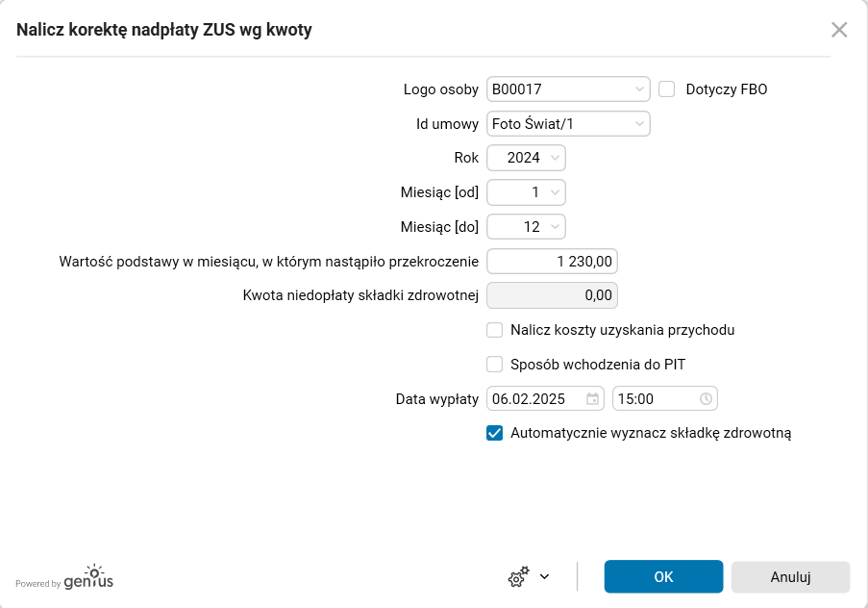Click the grayed Kwota niedopłaty składki zdrowotnej field

pyautogui.click(x=552, y=295)
